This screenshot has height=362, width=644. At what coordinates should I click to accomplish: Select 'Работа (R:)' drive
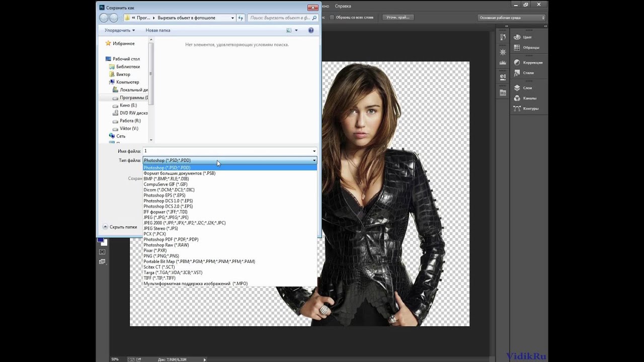(130, 121)
